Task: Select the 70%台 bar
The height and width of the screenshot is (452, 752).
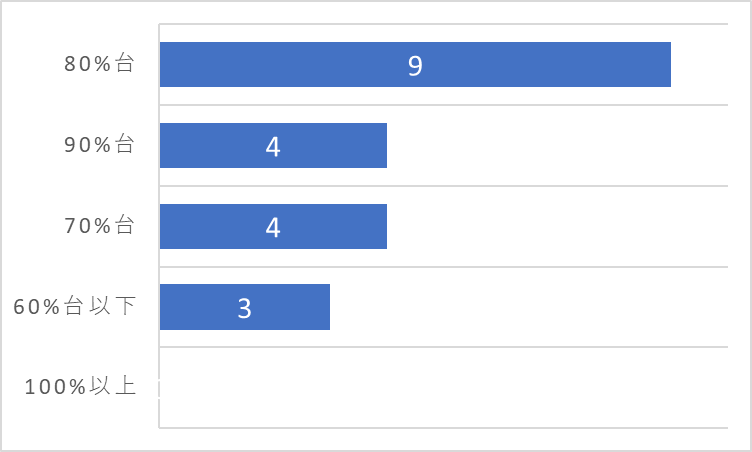Action: point(273,226)
